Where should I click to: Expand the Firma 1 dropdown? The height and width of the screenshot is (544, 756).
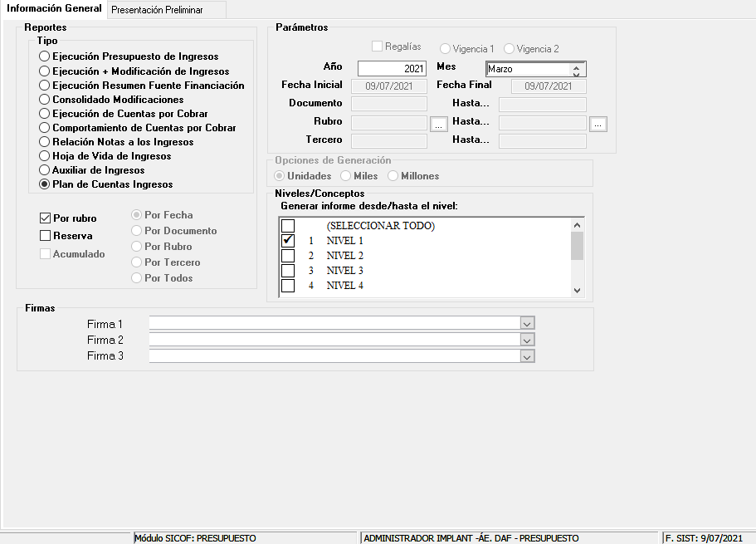coord(527,323)
